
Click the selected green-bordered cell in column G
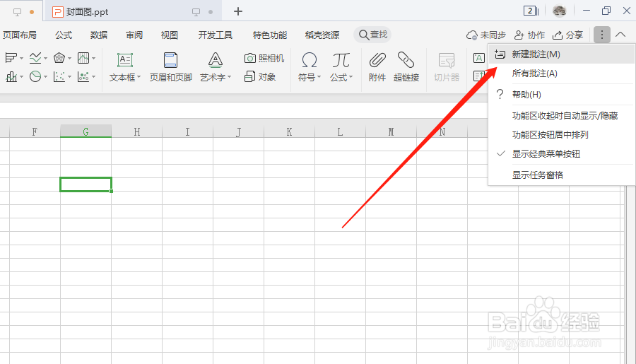86,184
